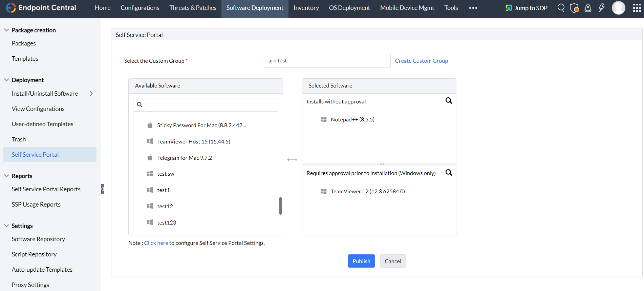Click the Endpoint Central logo icon
The height and width of the screenshot is (291, 644).
pyautogui.click(x=11, y=8)
